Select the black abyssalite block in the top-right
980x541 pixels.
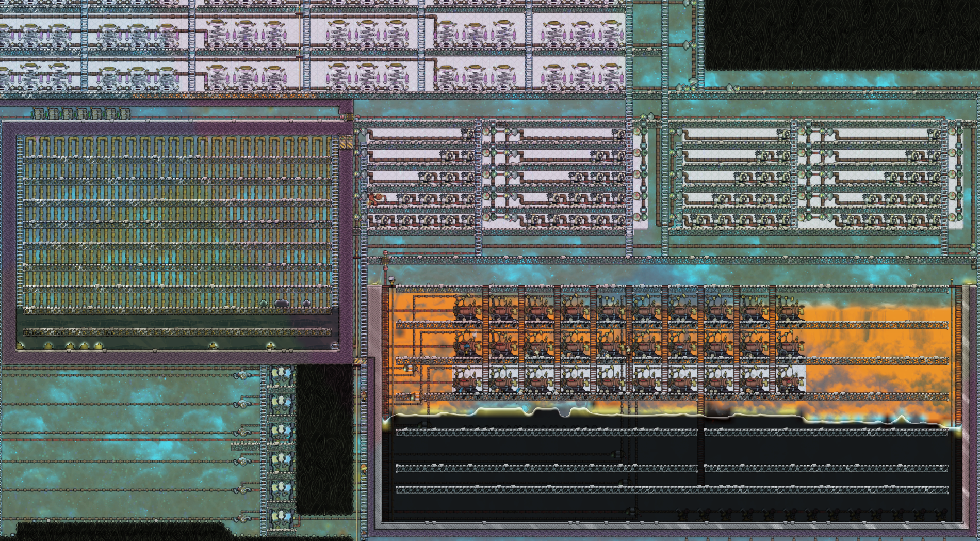[841, 34]
